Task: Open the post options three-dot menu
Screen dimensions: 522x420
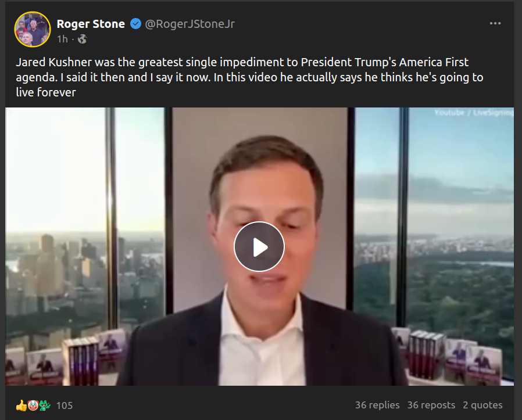Action: click(495, 24)
